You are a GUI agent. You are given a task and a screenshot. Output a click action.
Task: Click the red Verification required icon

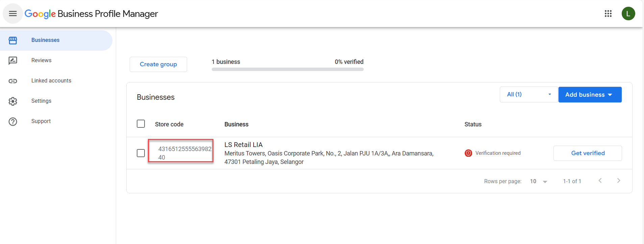(x=468, y=153)
